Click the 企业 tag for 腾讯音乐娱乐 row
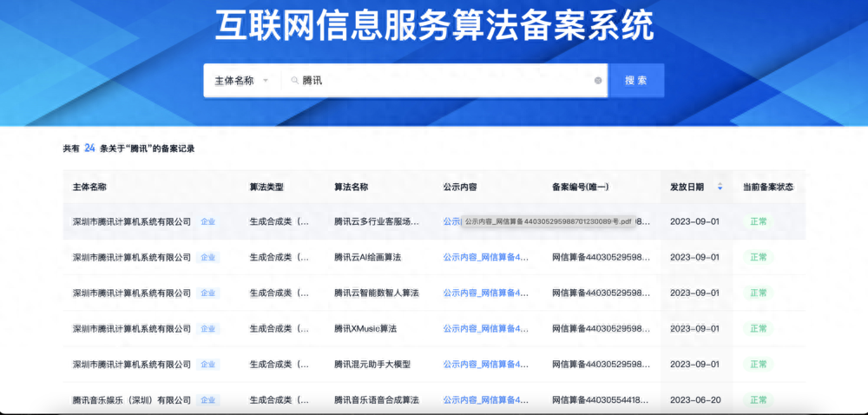 208,400
